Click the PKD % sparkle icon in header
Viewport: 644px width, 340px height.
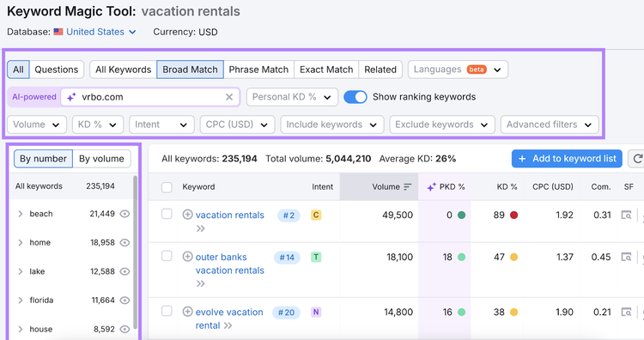[x=431, y=187]
